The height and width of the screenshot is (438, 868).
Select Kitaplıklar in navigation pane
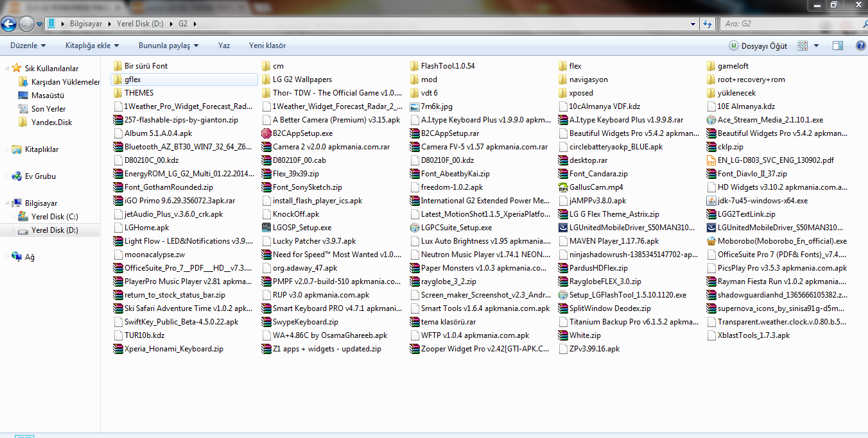pyautogui.click(x=42, y=149)
